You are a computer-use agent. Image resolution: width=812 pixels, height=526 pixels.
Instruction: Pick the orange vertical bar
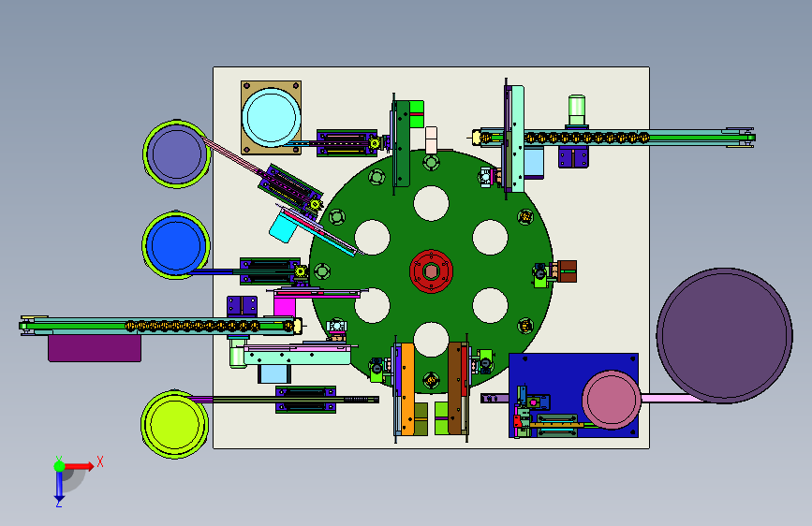tap(407, 388)
